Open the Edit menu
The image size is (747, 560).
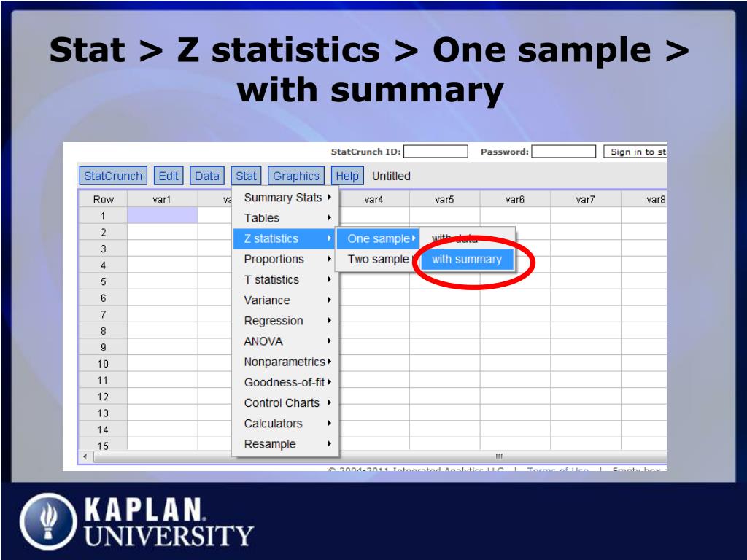tap(169, 176)
